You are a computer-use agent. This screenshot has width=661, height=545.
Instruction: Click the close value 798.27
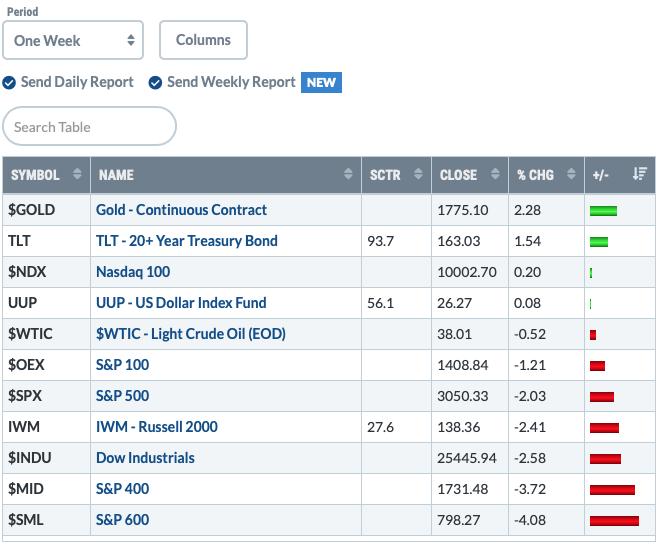tap(458, 520)
